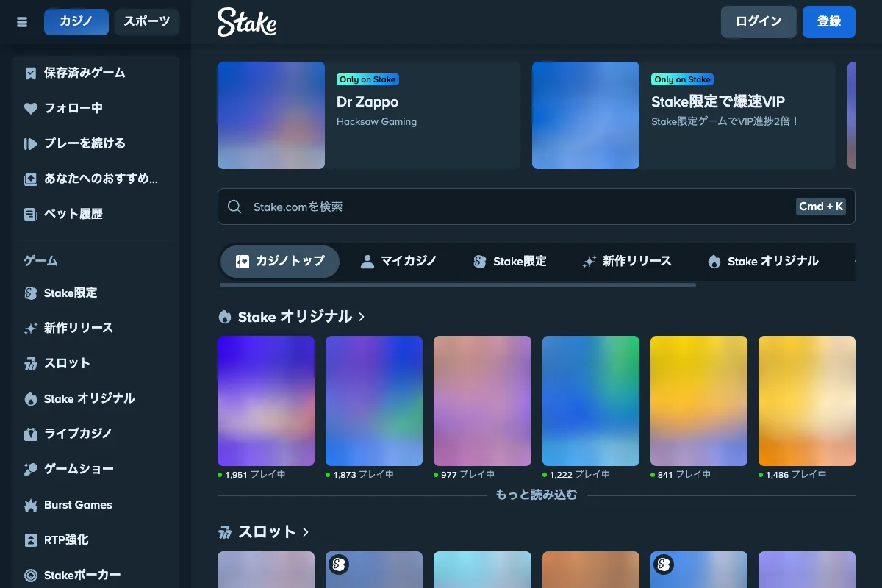Click the flame icon beside Stake オリジナル heading
The width and height of the screenshot is (882, 588).
pyautogui.click(x=225, y=317)
